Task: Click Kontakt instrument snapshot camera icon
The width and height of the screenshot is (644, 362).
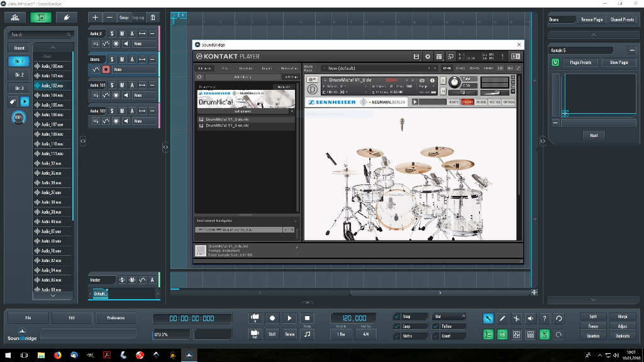Action: coord(422,80)
